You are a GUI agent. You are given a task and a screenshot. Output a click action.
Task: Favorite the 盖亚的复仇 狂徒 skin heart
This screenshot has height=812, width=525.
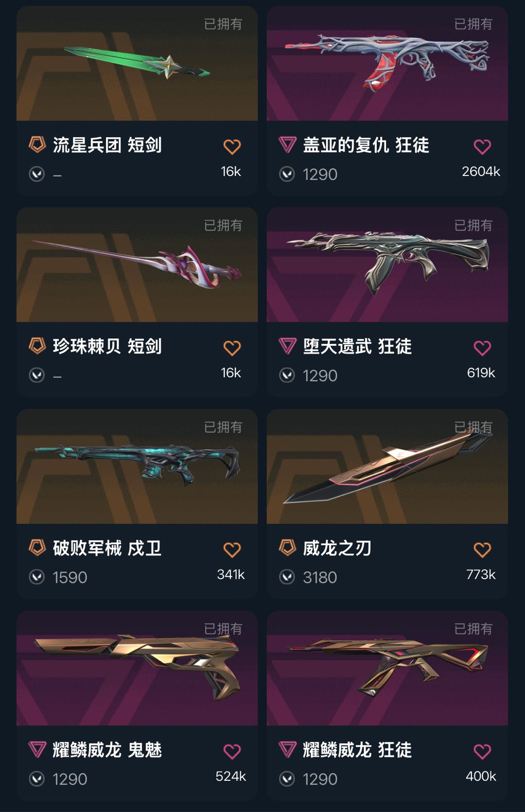[x=482, y=146]
